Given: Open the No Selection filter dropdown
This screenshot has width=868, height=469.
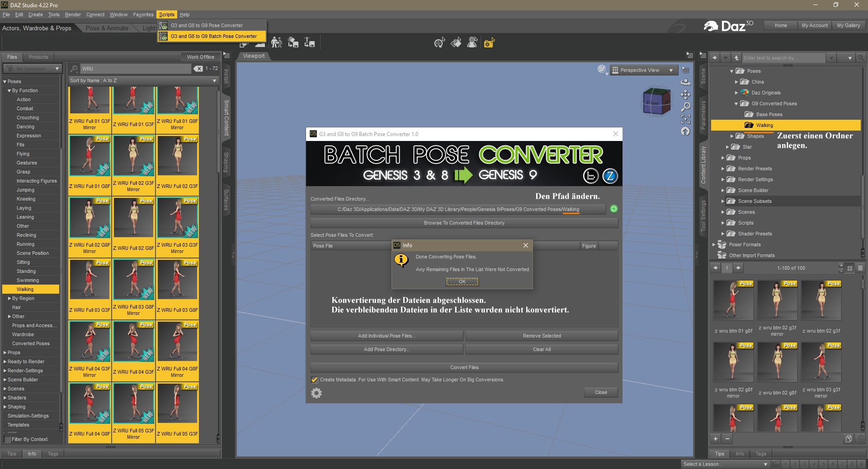Looking at the screenshot, I should [x=32, y=69].
